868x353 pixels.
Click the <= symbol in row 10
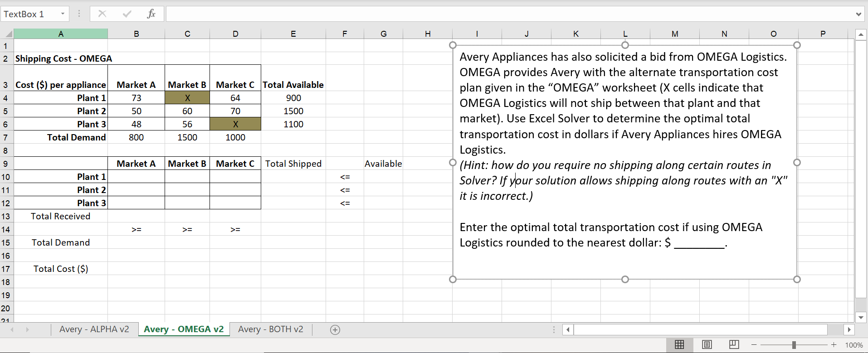[x=345, y=177]
